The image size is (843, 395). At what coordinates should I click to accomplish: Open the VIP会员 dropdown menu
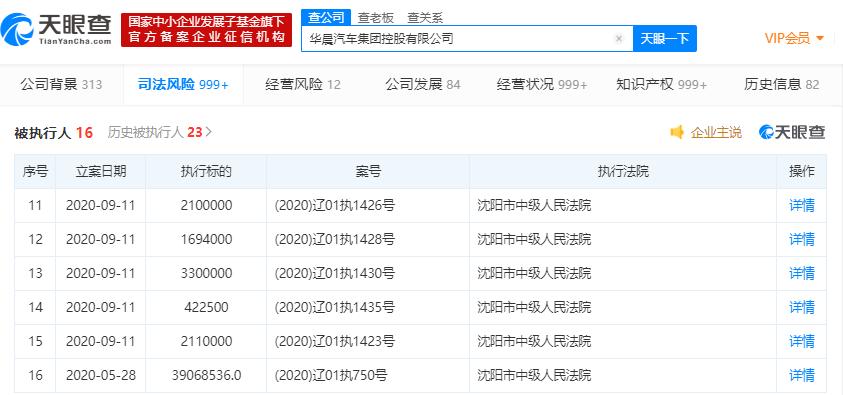pos(794,38)
